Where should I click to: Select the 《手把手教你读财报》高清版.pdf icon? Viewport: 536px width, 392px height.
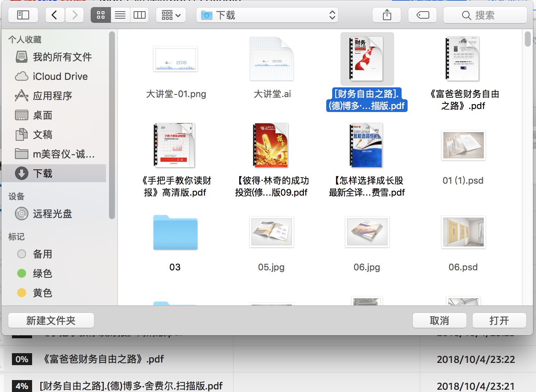click(x=175, y=145)
